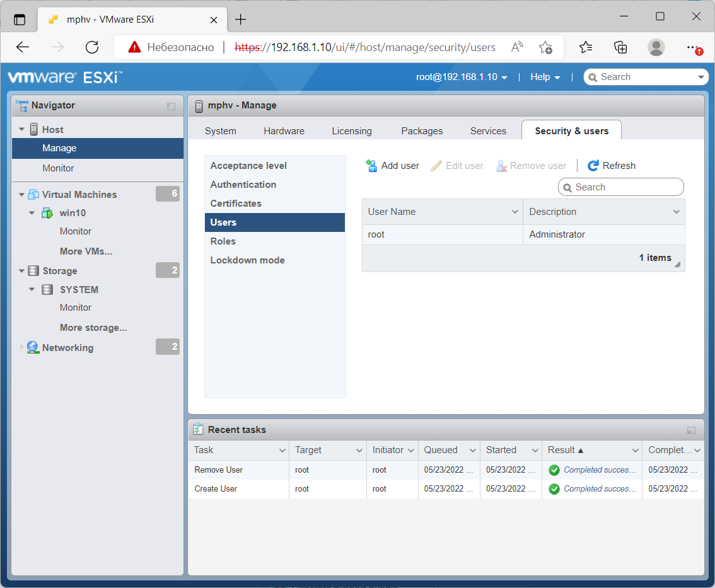The width and height of the screenshot is (715, 588).
Task: Collapse the SYSTEM datastore node
Action: click(32, 289)
